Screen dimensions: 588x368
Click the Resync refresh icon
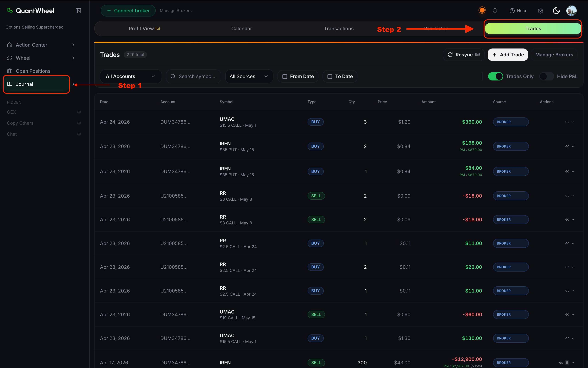coord(450,55)
